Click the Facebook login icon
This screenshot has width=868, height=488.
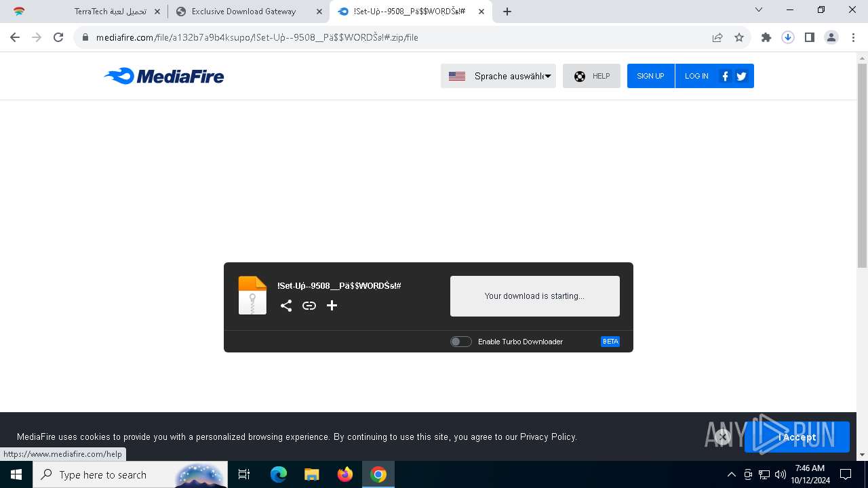(x=725, y=76)
